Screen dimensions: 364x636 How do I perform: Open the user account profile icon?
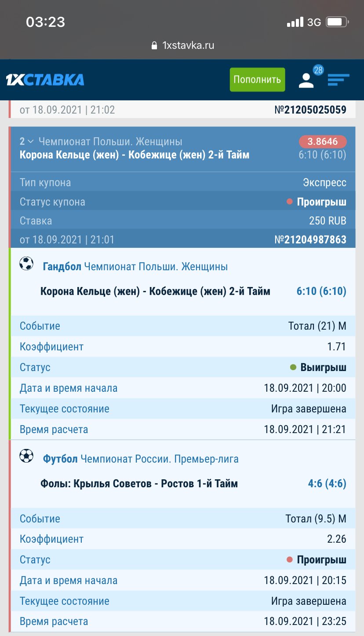(x=306, y=81)
